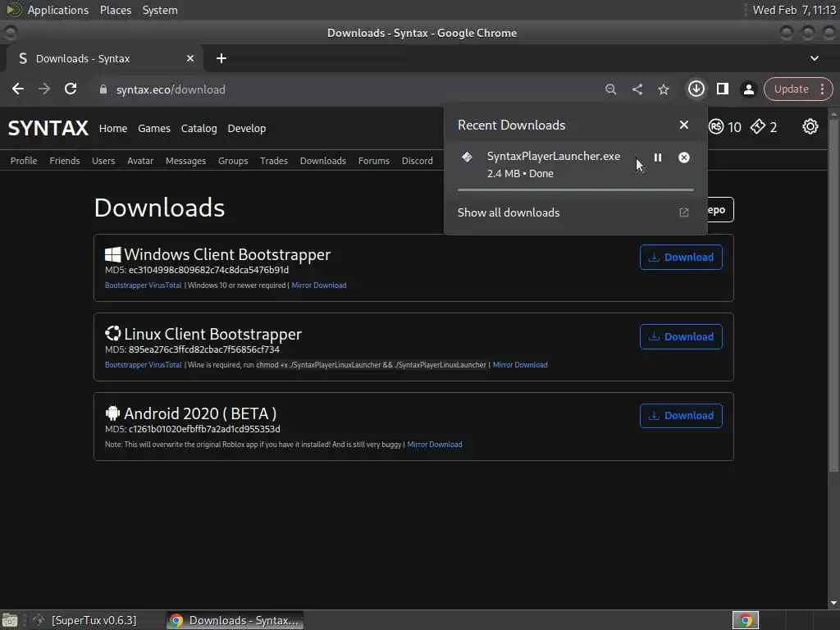
Task: Open Linux Bootstrapper VirusTotal link
Action: click(143, 365)
